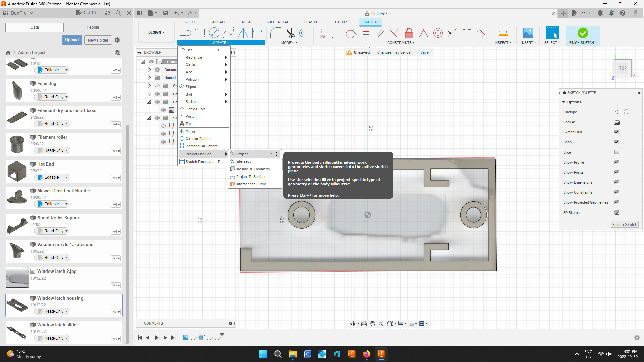
Task: Activate the Trim tool scissors icon
Action: coord(290,33)
